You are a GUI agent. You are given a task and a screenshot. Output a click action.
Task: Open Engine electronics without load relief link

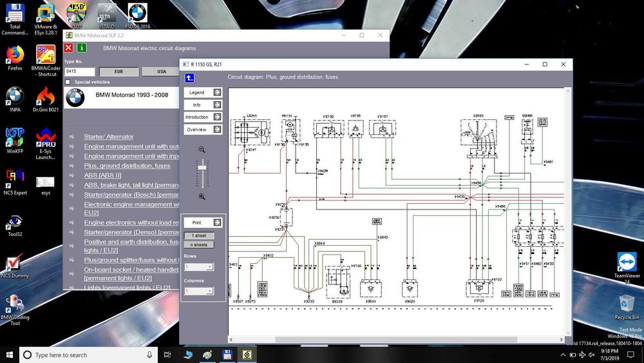pos(131,222)
